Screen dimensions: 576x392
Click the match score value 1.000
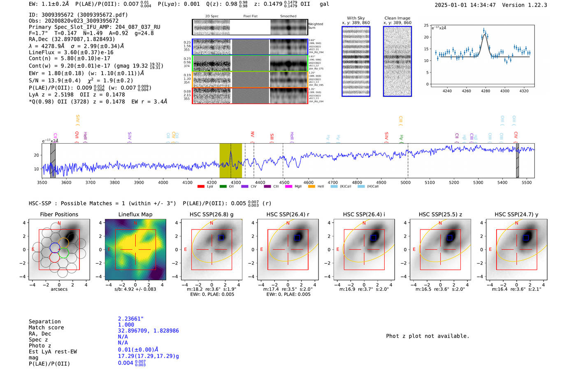(126, 325)
